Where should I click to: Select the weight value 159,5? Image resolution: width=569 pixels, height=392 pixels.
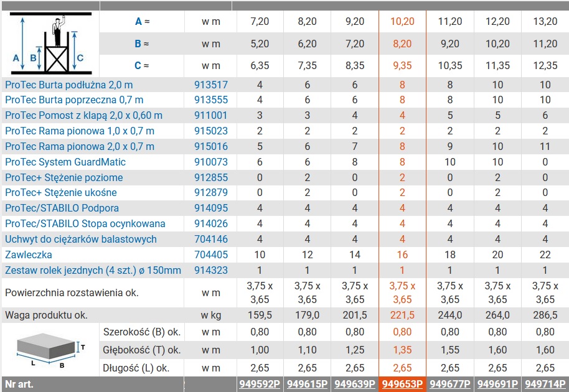coord(260,315)
